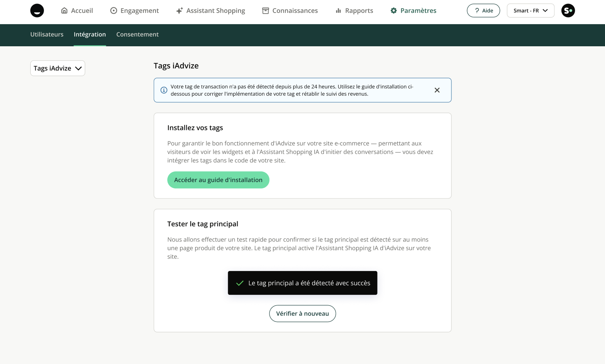
Task: Open the Aide help button
Action: pos(483,10)
